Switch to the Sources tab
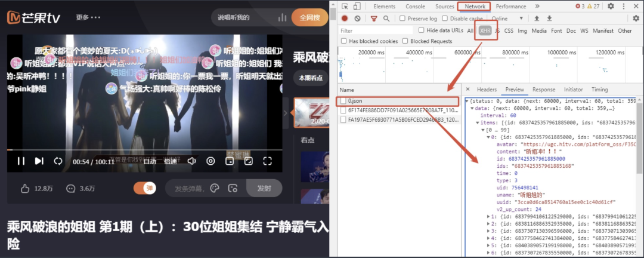This screenshot has width=644, height=258. (x=444, y=6)
